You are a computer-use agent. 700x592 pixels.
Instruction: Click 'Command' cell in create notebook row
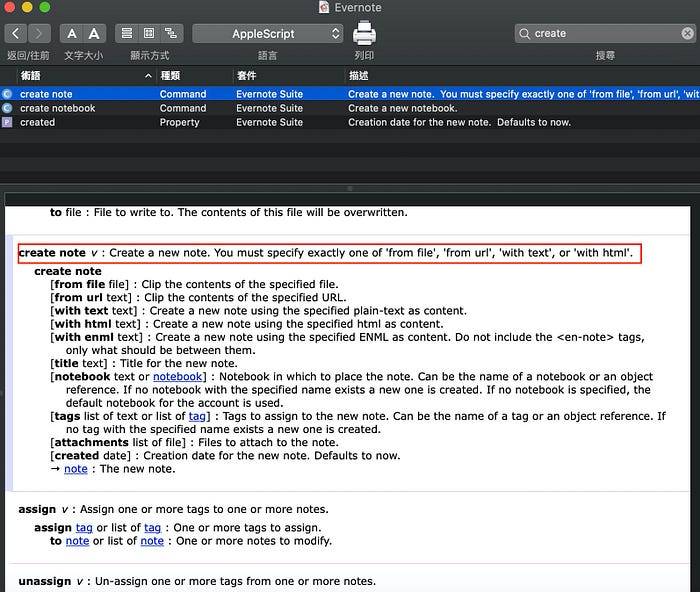point(183,108)
